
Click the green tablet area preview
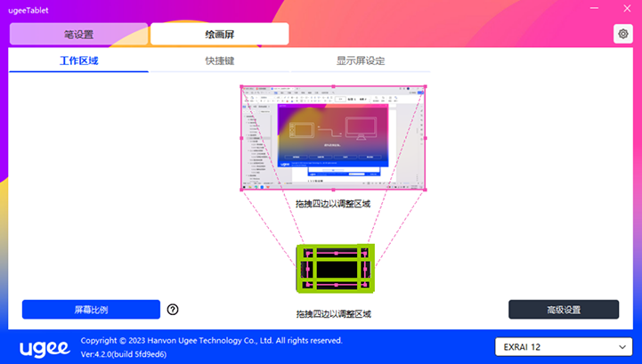(336, 269)
